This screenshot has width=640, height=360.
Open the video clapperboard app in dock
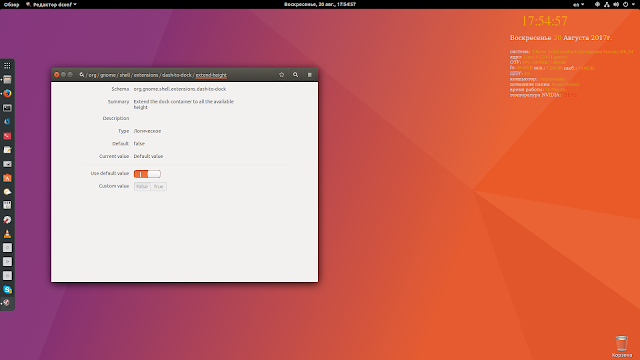coord(7,205)
